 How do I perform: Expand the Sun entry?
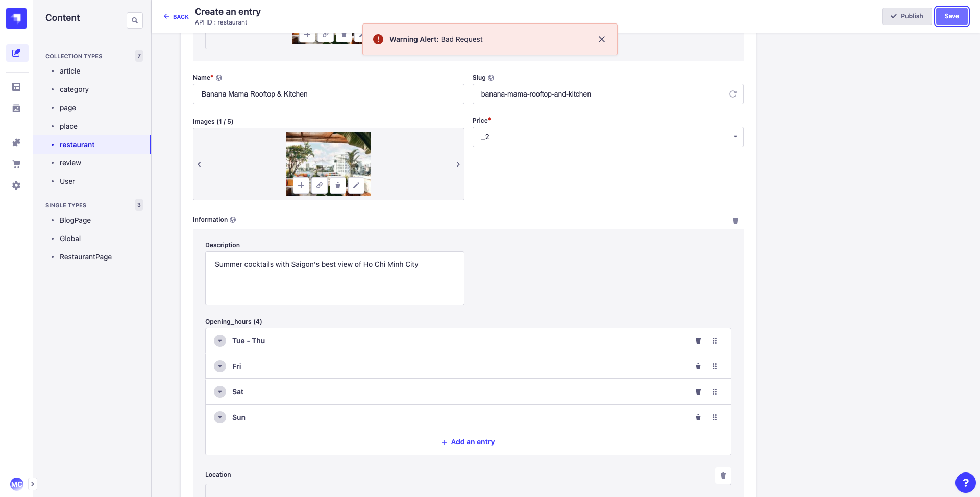[220, 417]
